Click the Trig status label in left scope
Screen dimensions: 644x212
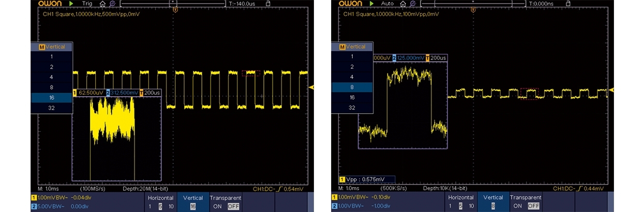coord(87,4)
